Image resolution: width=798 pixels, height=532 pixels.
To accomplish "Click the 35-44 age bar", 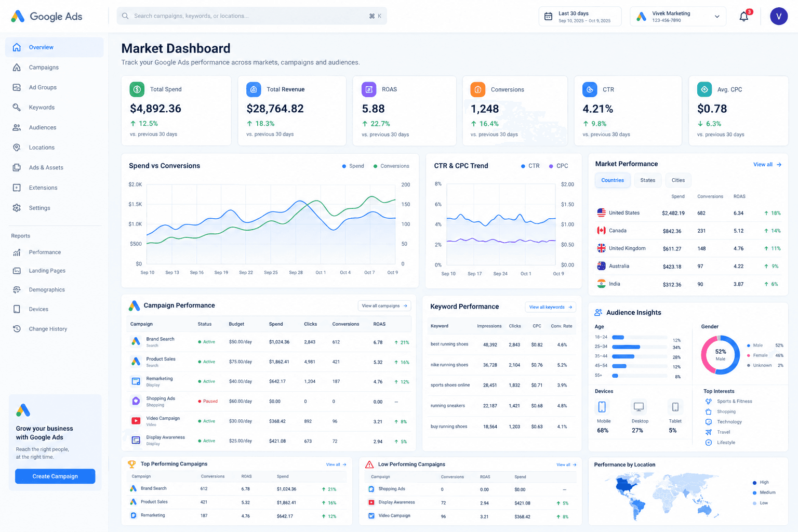I will (x=640, y=356).
